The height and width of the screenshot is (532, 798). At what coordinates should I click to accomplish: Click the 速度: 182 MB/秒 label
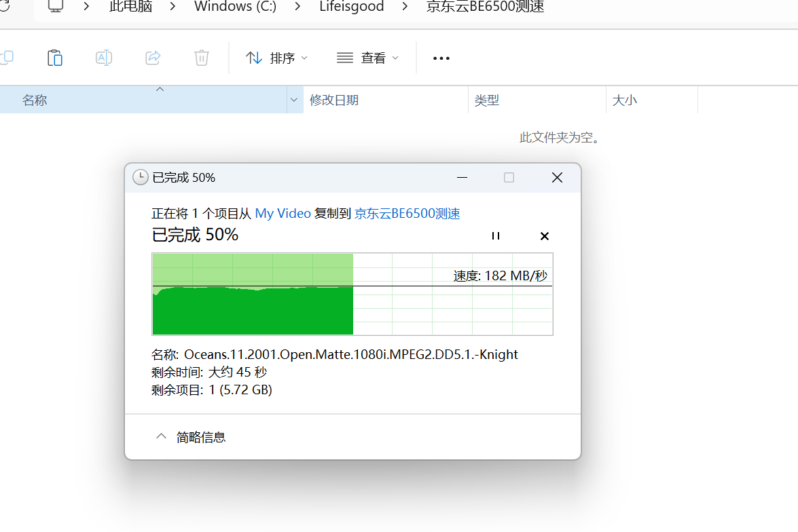tap(501, 275)
